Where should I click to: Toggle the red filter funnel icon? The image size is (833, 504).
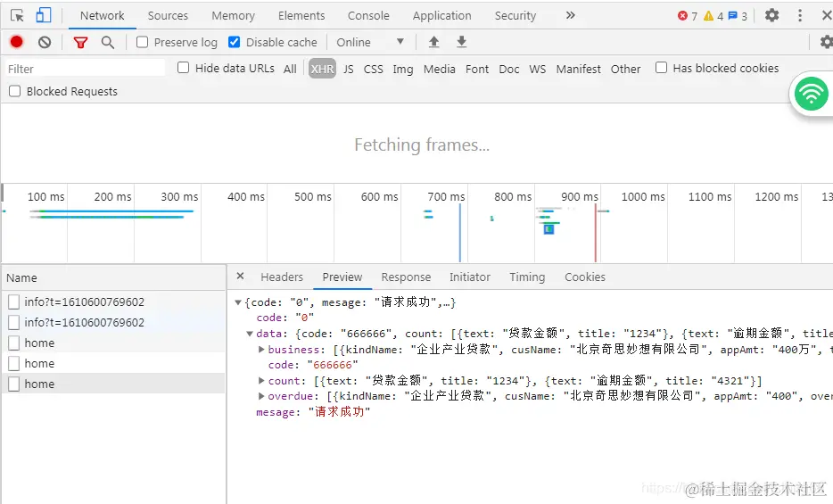click(80, 42)
